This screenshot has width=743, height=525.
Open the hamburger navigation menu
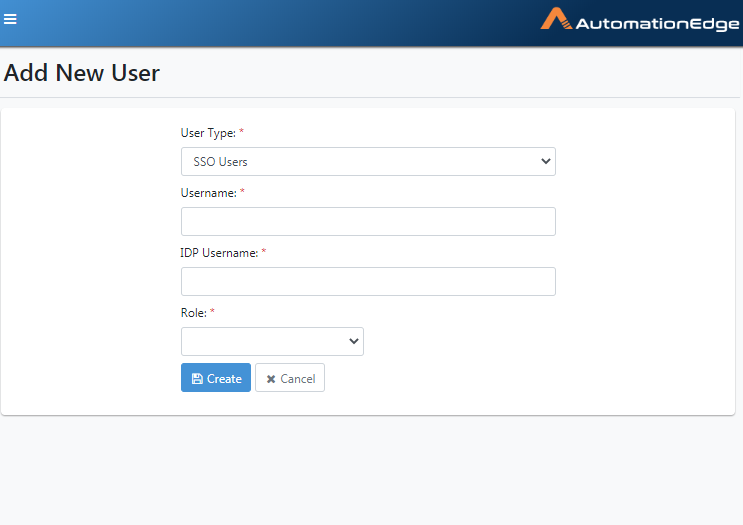point(10,19)
